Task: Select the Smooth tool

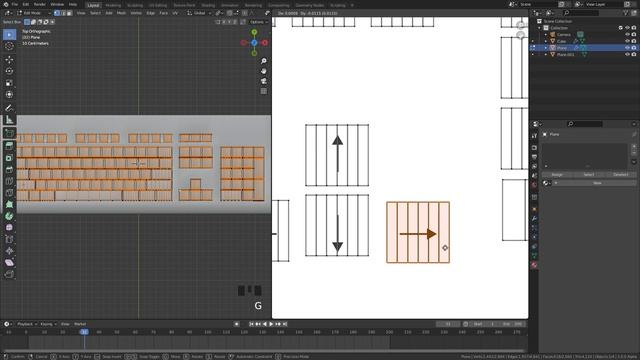Action: pos(9,228)
